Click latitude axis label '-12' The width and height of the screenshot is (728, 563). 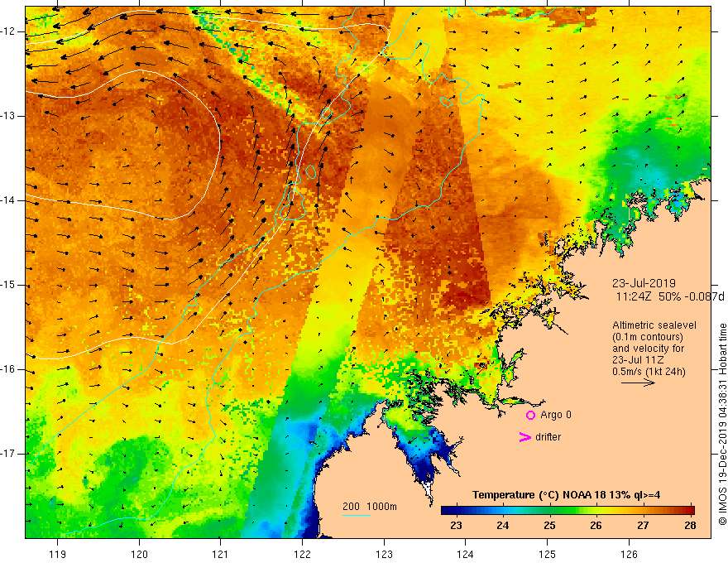[8, 31]
